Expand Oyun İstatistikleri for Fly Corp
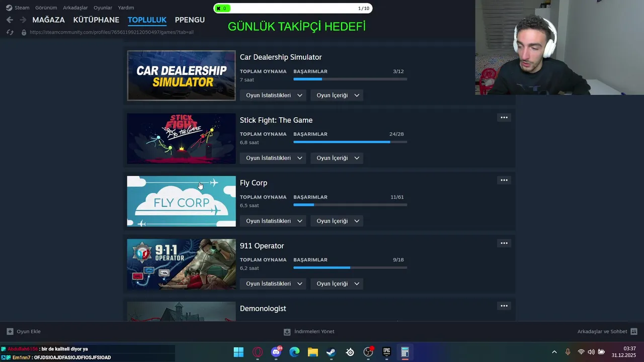The image size is (644, 362). 274,221
